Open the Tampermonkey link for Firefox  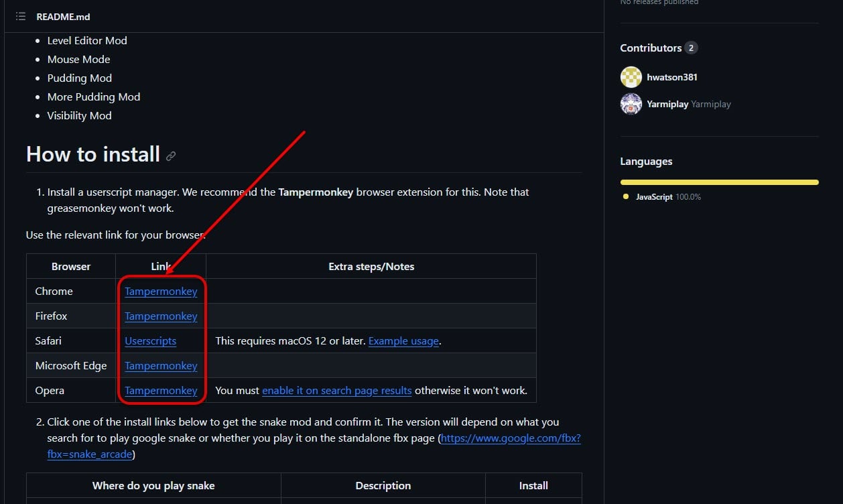point(161,316)
